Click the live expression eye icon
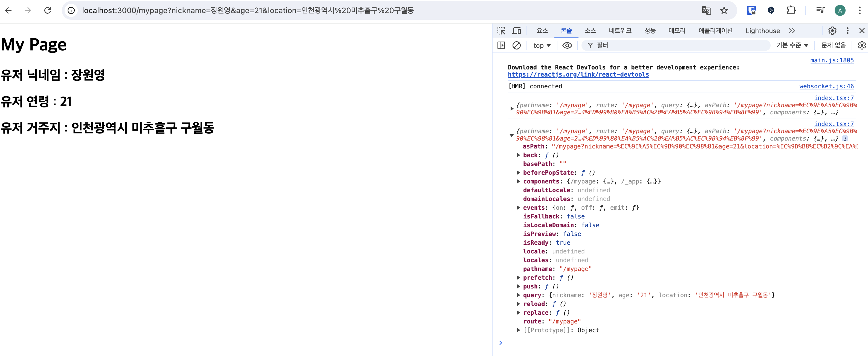The width and height of the screenshot is (868, 356). point(567,45)
